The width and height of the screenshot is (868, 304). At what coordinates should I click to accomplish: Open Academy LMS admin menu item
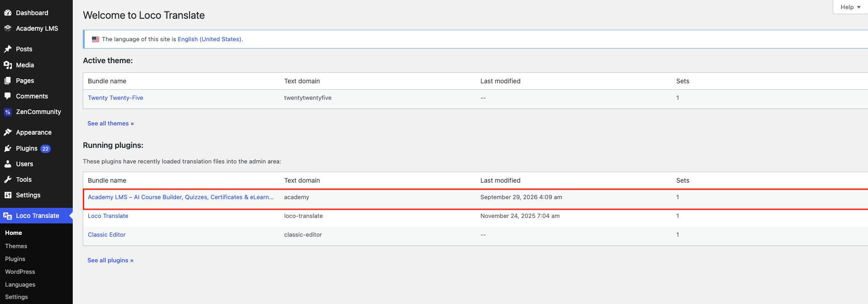37,28
